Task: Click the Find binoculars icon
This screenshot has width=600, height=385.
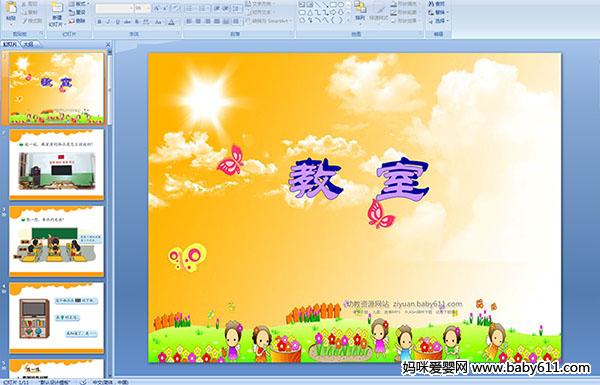Action: coord(431,4)
